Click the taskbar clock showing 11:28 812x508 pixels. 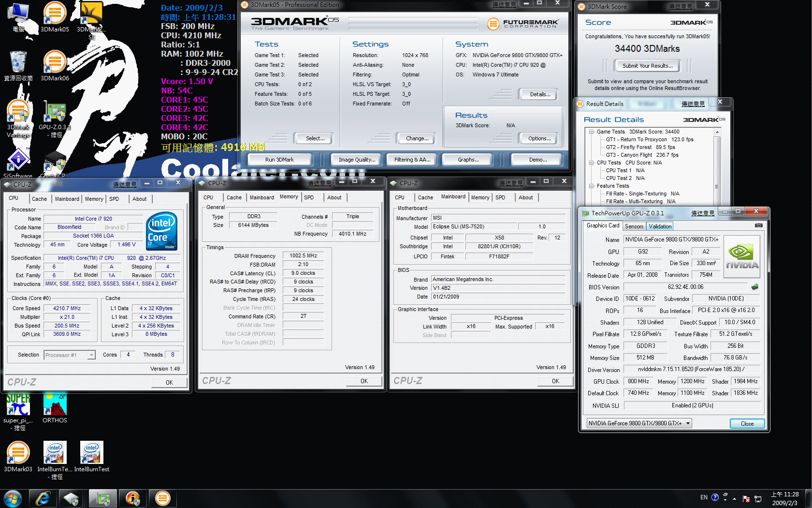[x=784, y=498]
